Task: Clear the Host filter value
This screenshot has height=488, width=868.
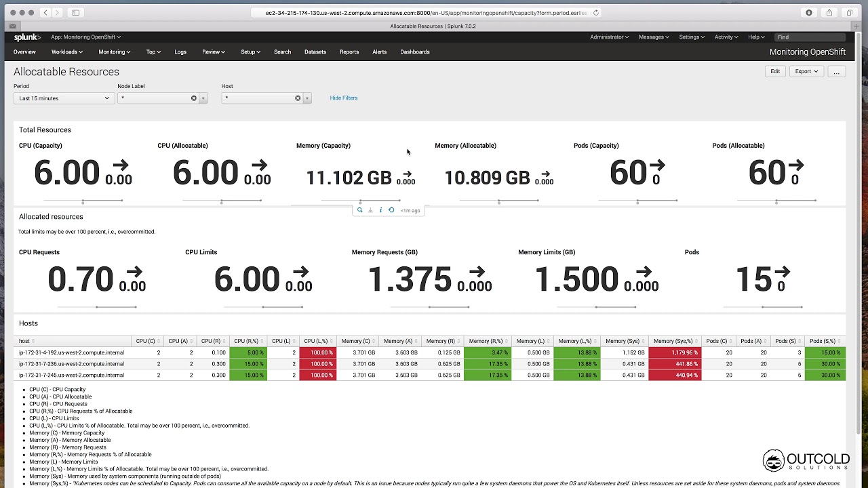Action: [x=297, y=98]
